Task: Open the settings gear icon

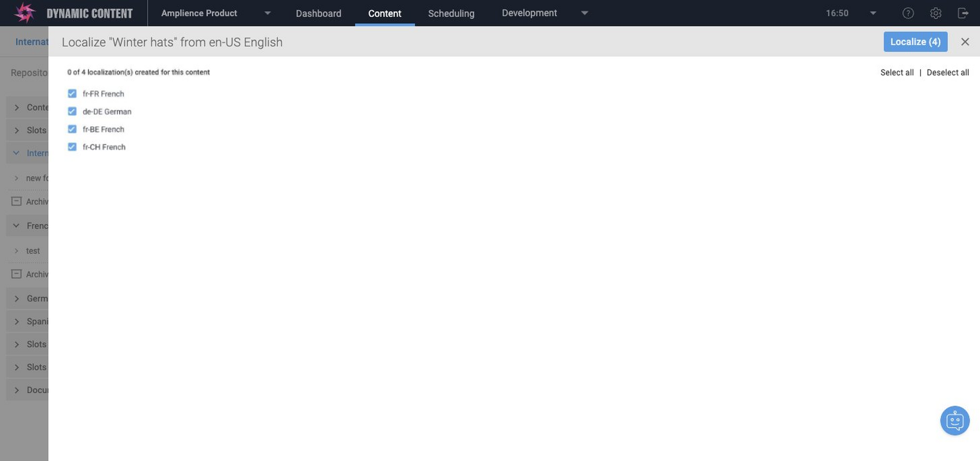Action: (x=936, y=13)
